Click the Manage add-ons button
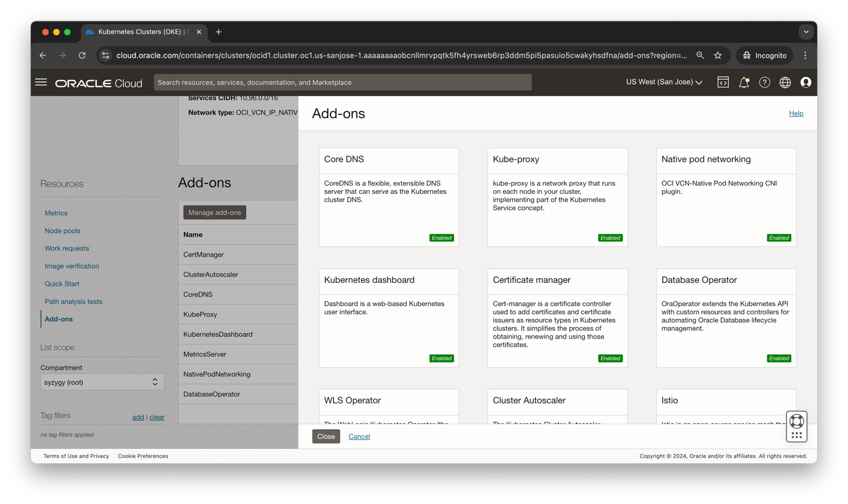Screen dimensions: 848x504 click(x=214, y=212)
